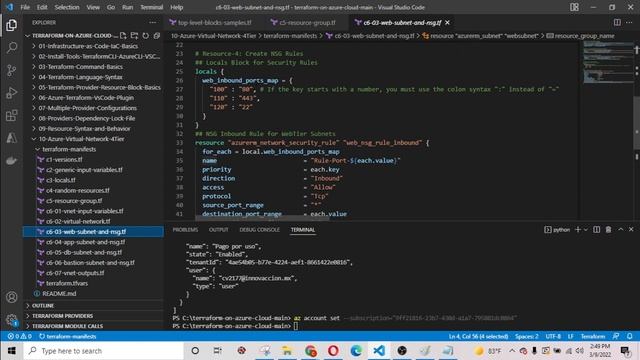The height and width of the screenshot is (360, 640).
Task: Switch to the DEBUG CONSOLE tab
Action: [x=259, y=230]
